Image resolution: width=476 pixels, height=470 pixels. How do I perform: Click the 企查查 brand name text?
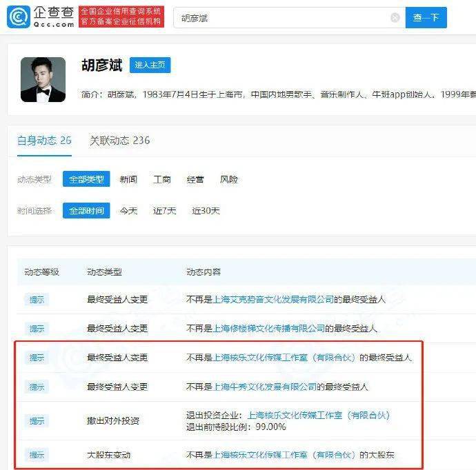(x=54, y=12)
